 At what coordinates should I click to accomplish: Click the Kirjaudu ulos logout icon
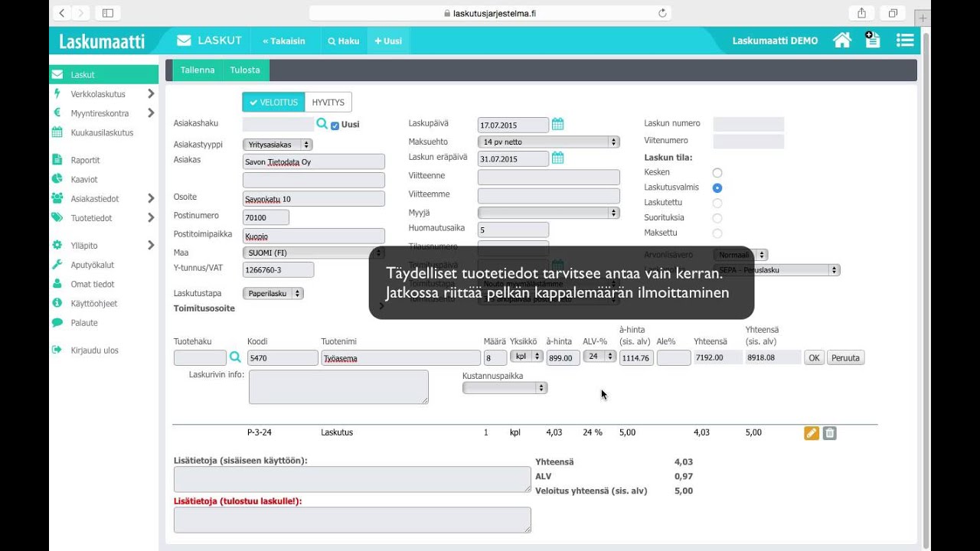pos(57,350)
